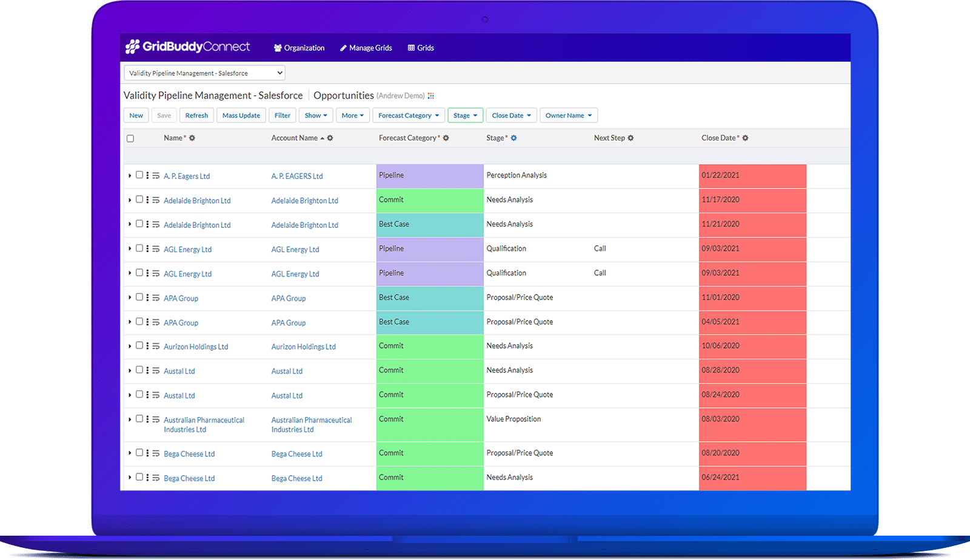
Task: Click the grid dots icon beside Andrew Demo
Action: point(431,96)
